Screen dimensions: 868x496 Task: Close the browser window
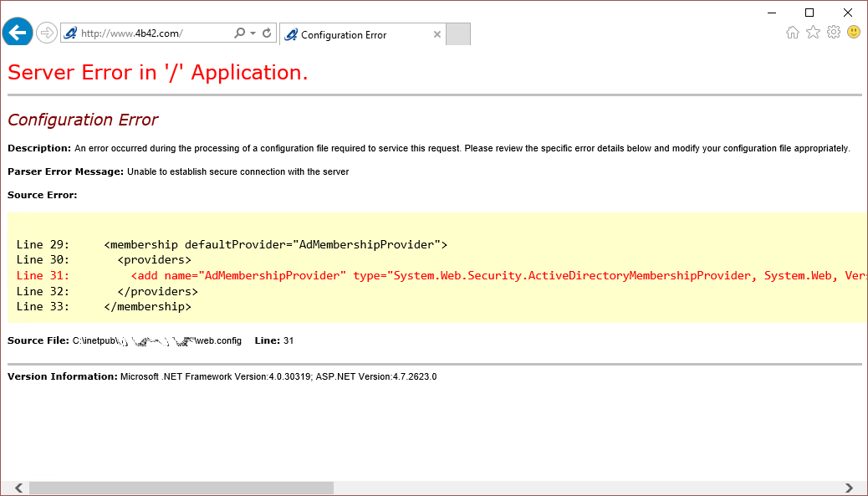pyautogui.click(x=848, y=13)
